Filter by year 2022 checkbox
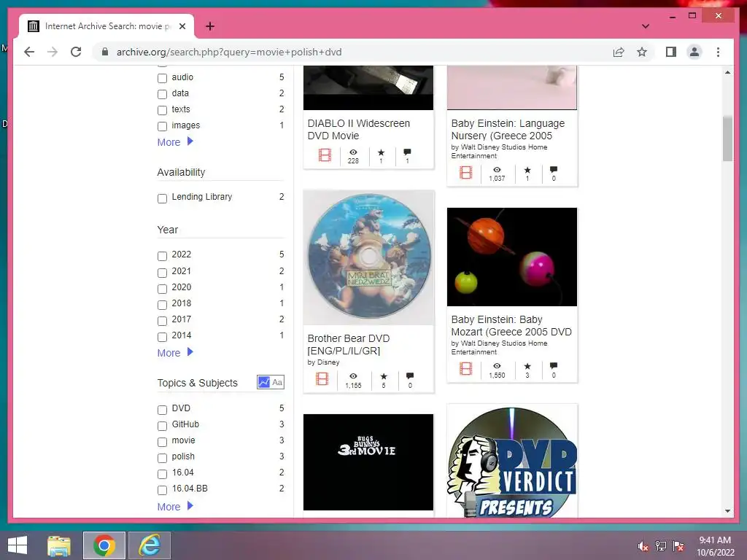The image size is (747, 560). [163, 256]
